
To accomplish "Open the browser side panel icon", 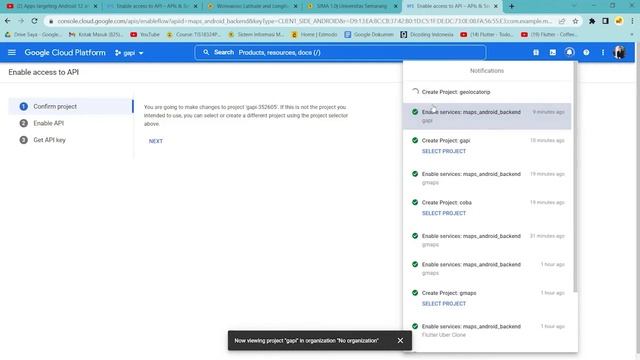I will (605, 21).
